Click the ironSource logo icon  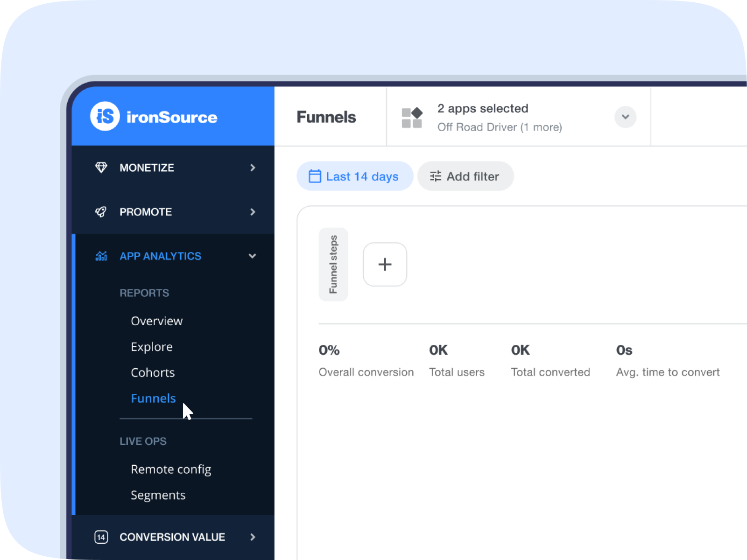105,116
